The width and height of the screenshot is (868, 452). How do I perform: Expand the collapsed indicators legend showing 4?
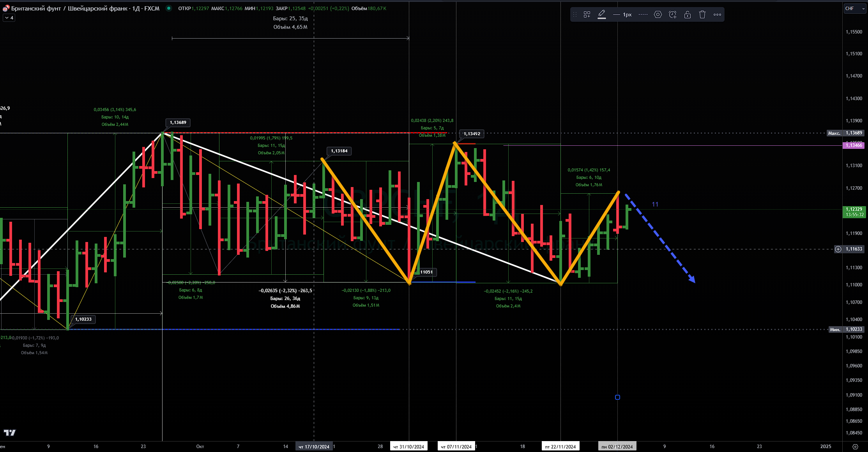click(x=9, y=18)
